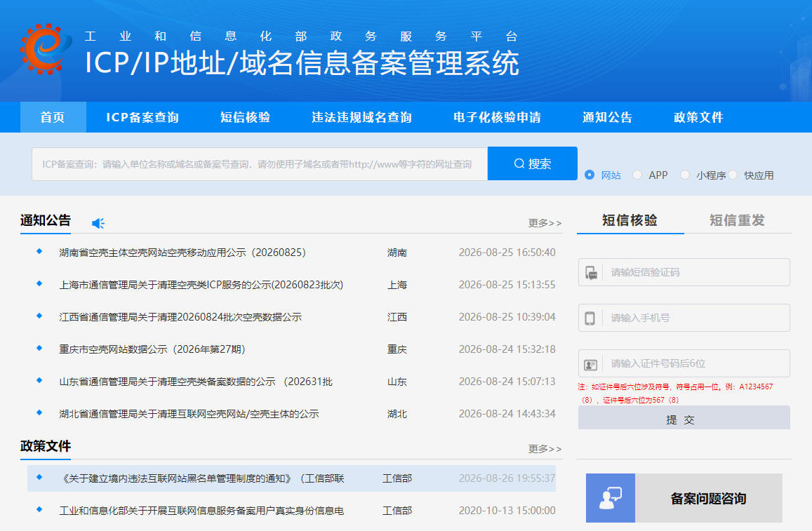Click the consultation chat icon beside 备案问题咨询
The width and height of the screenshot is (812, 531).
tap(611, 498)
